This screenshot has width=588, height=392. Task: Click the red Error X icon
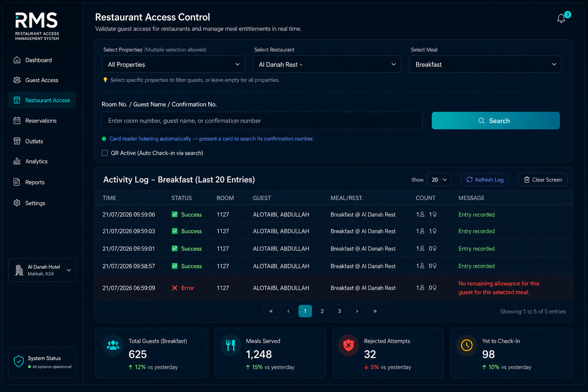pyautogui.click(x=175, y=288)
